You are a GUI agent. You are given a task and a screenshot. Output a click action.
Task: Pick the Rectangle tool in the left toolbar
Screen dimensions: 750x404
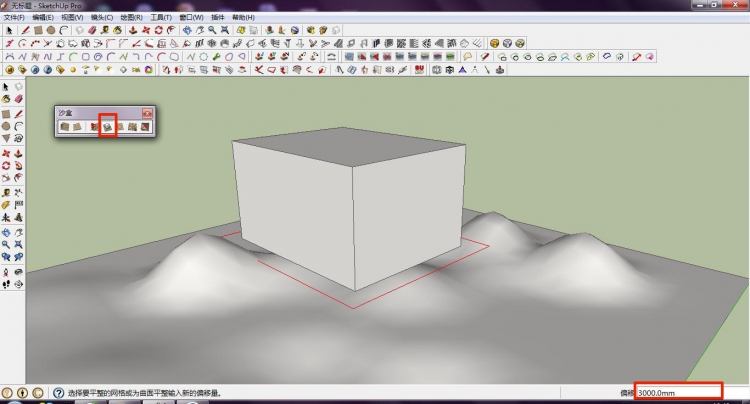coord(6,114)
